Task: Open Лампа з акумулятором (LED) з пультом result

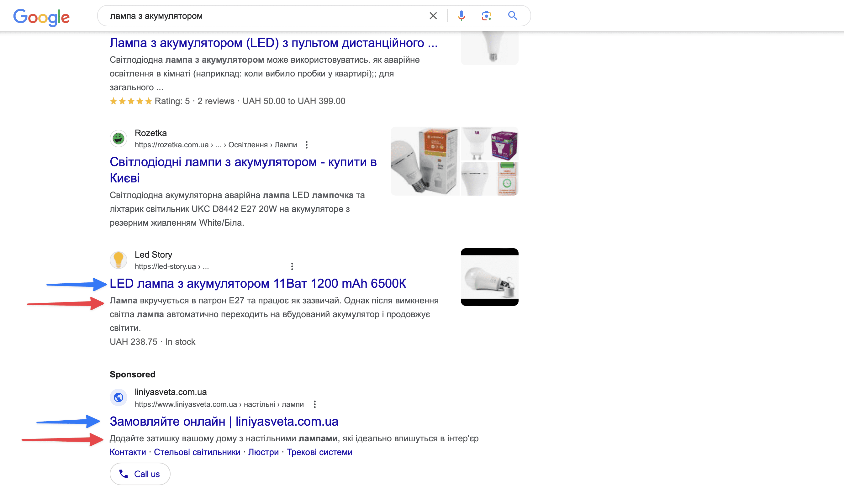Action: click(x=274, y=43)
